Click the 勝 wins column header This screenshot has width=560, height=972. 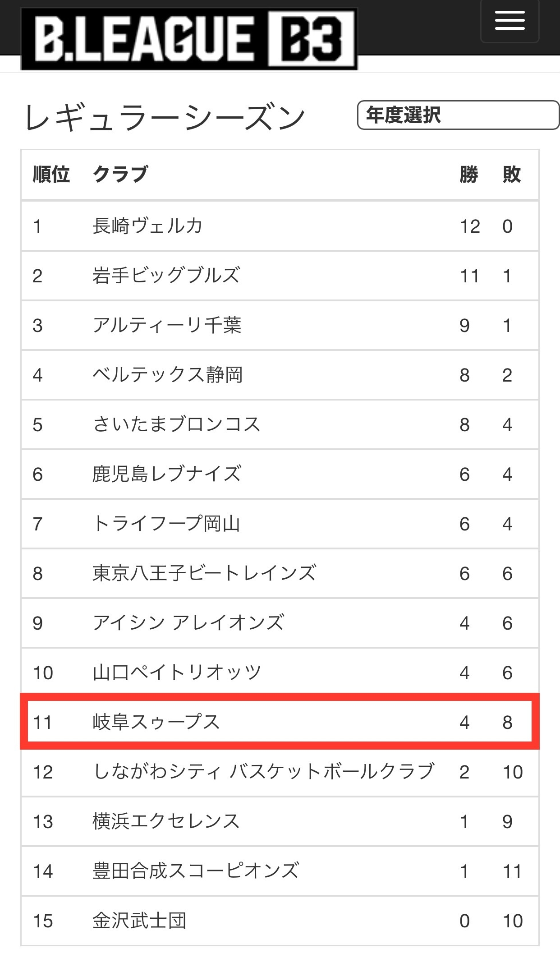469,175
